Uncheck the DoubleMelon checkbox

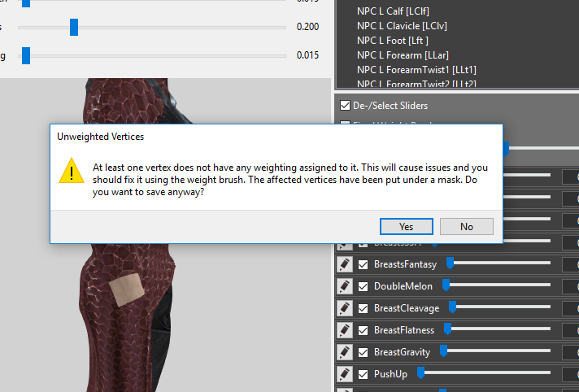[x=363, y=287]
